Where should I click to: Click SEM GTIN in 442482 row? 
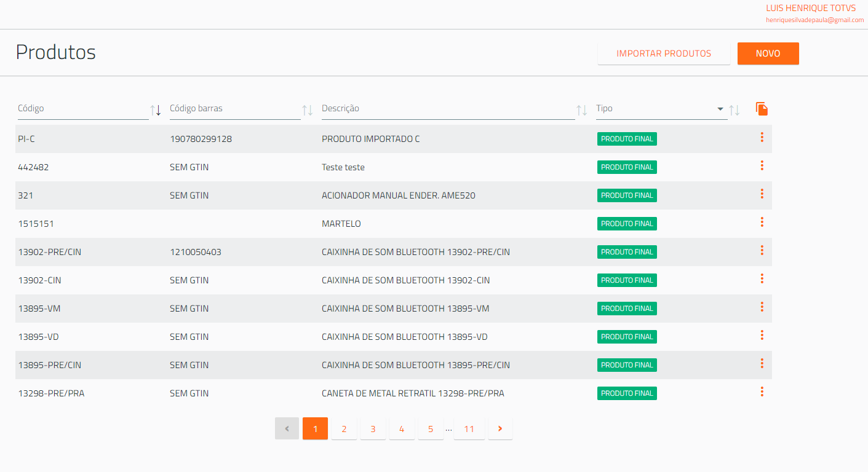(x=189, y=167)
